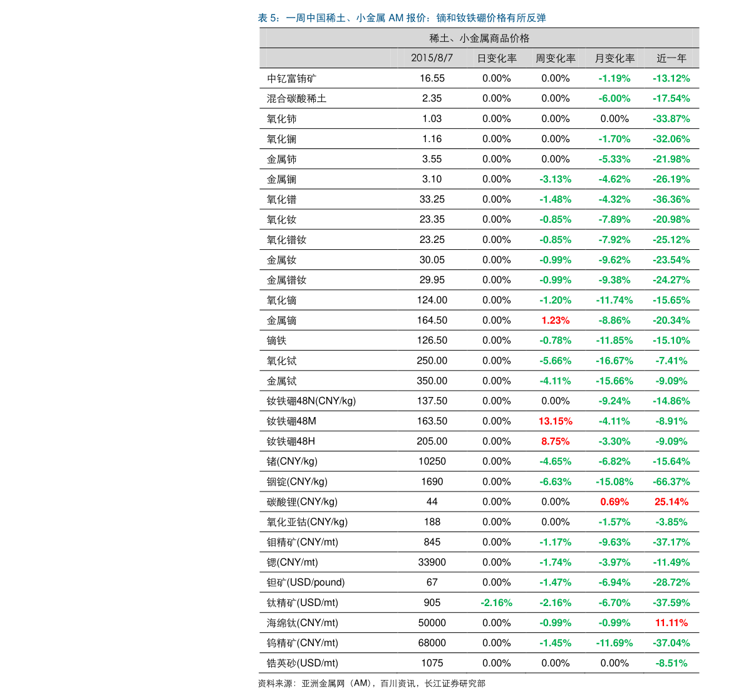Click the red 13.15% weekly change cell
This screenshot has width=746, height=700.
point(555,421)
